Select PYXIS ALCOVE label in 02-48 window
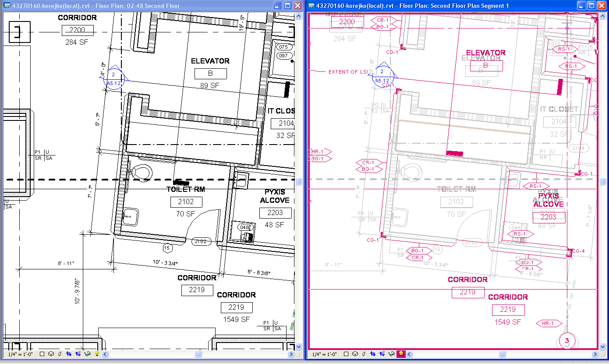This screenshot has width=609, height=364. (x=275, y=196)
